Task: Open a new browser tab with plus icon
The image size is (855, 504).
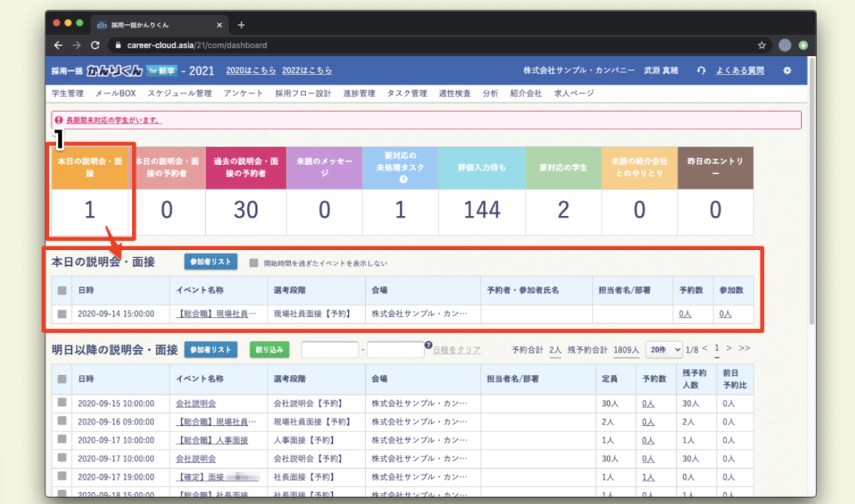Action: click(241, 25)
